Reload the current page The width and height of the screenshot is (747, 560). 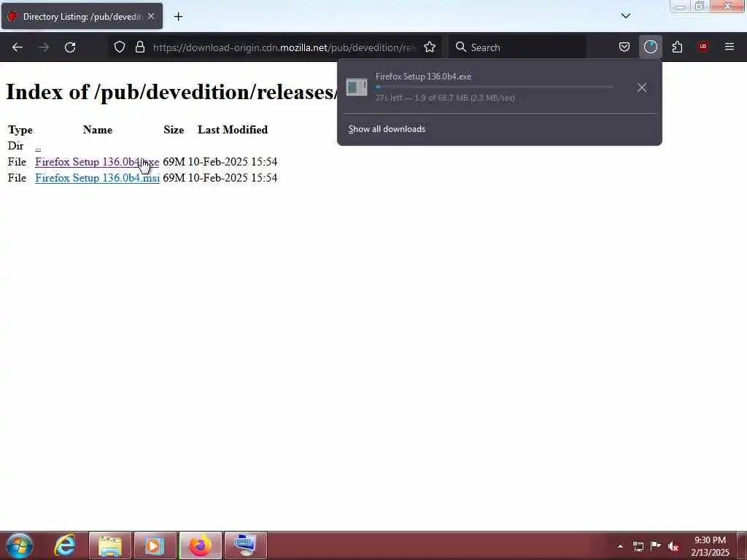click(x=70, y=47)
